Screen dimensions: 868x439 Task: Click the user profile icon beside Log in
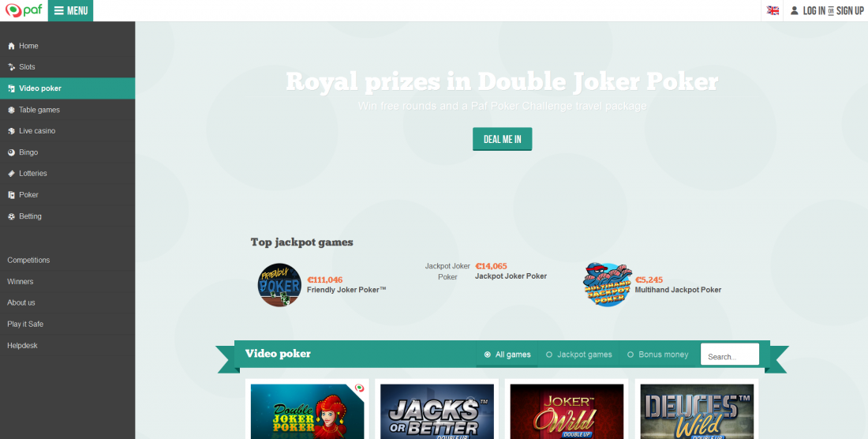[795, 10]
